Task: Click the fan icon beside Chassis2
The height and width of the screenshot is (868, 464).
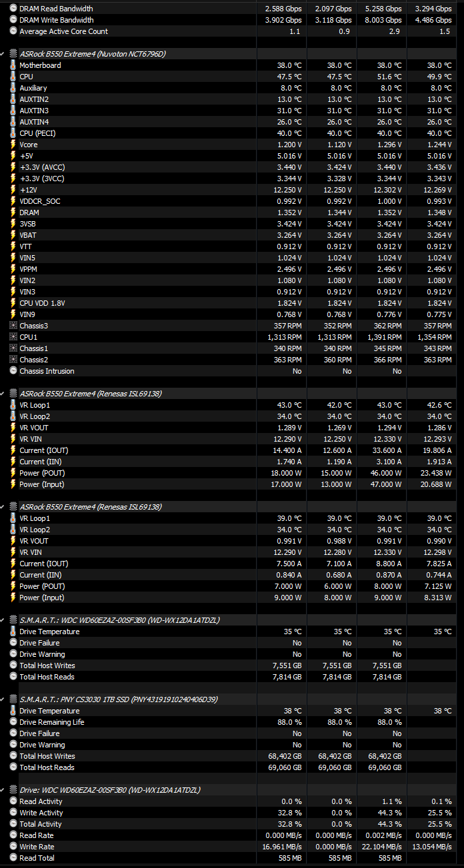Action: click(x=13, y=360)
